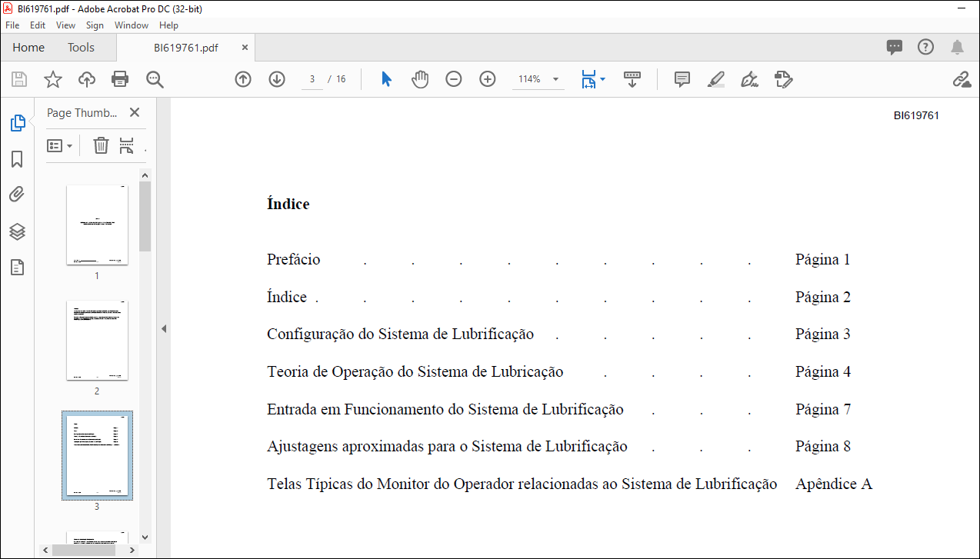Screen dimensions: 980x559
Task: Switch to the Tools tab
Action: [x=81, y=48]
